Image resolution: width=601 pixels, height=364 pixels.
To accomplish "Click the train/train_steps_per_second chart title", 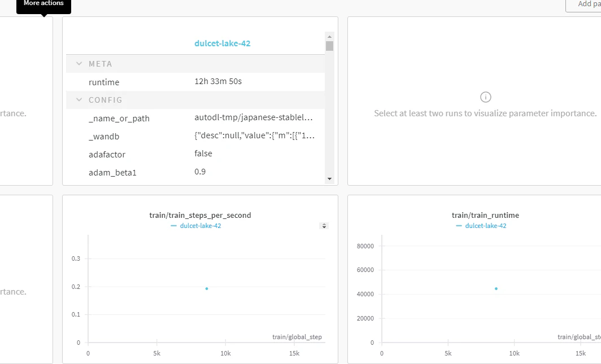I will (200, 215).
